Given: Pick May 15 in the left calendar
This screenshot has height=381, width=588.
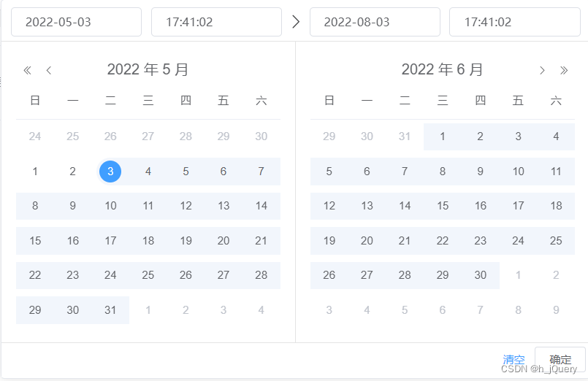Looking at the screenshot, I should (x=35, y=241).
